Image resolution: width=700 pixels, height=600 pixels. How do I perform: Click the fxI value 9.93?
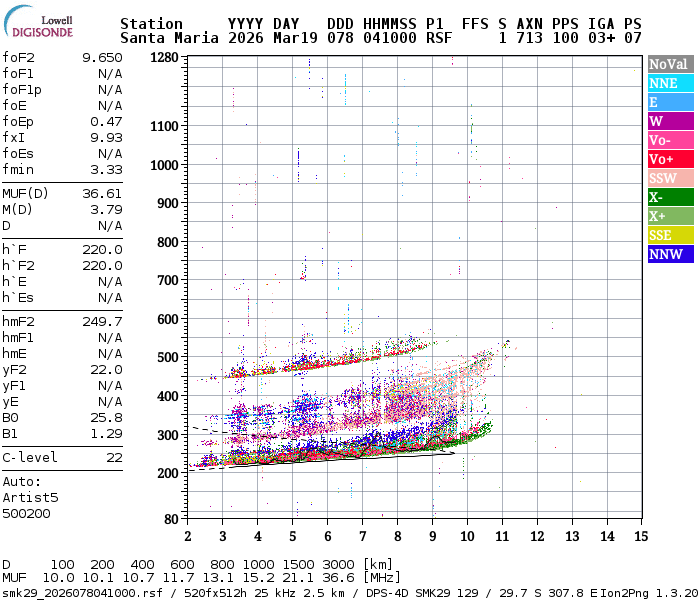(106, 138)
